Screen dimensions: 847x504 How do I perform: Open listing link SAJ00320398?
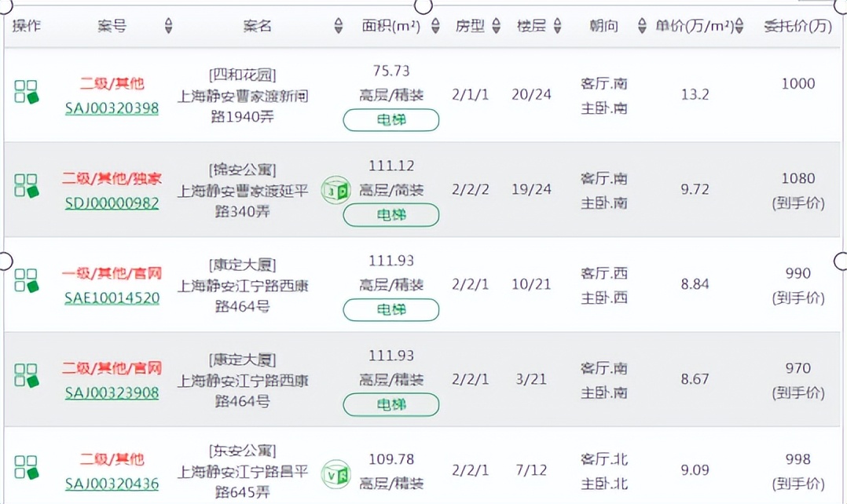[x=112, y=109]
